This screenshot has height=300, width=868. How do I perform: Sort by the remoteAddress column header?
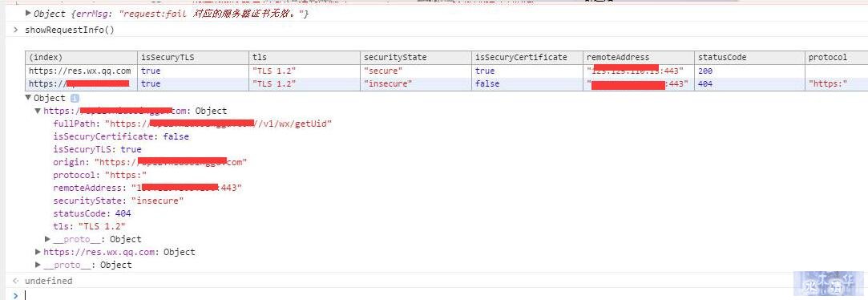click(640, 58)
